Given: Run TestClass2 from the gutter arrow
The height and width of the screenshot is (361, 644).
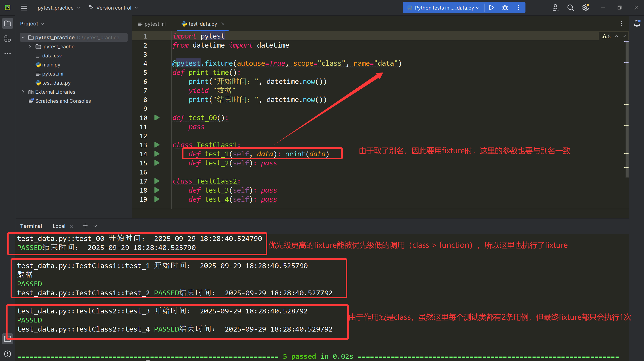Looking at the screenshot, I should pos(157,181).
